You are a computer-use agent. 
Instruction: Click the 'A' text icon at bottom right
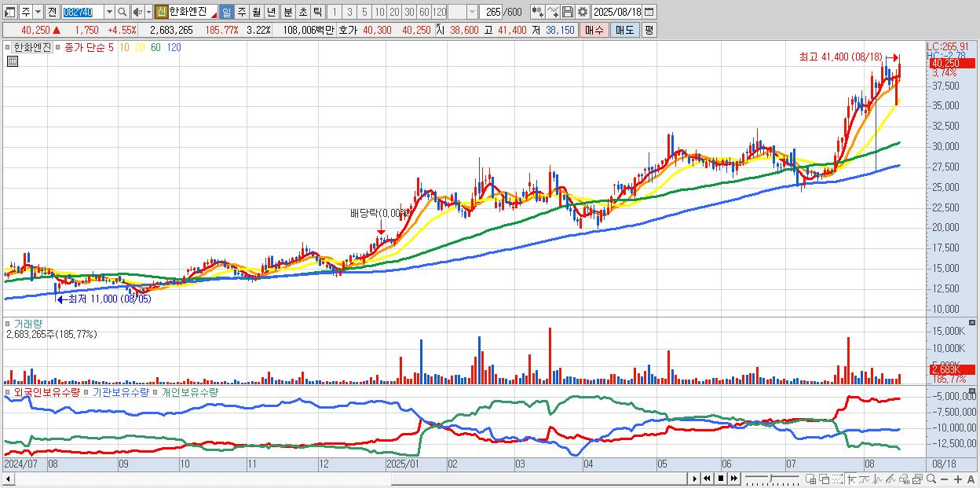(x=971, y=479)
